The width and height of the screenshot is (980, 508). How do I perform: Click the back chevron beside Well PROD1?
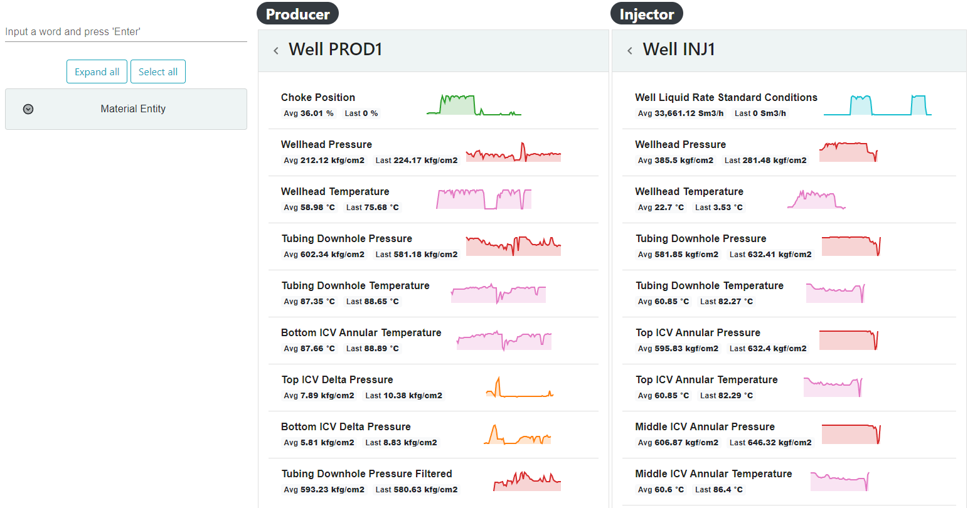point(276,51)
